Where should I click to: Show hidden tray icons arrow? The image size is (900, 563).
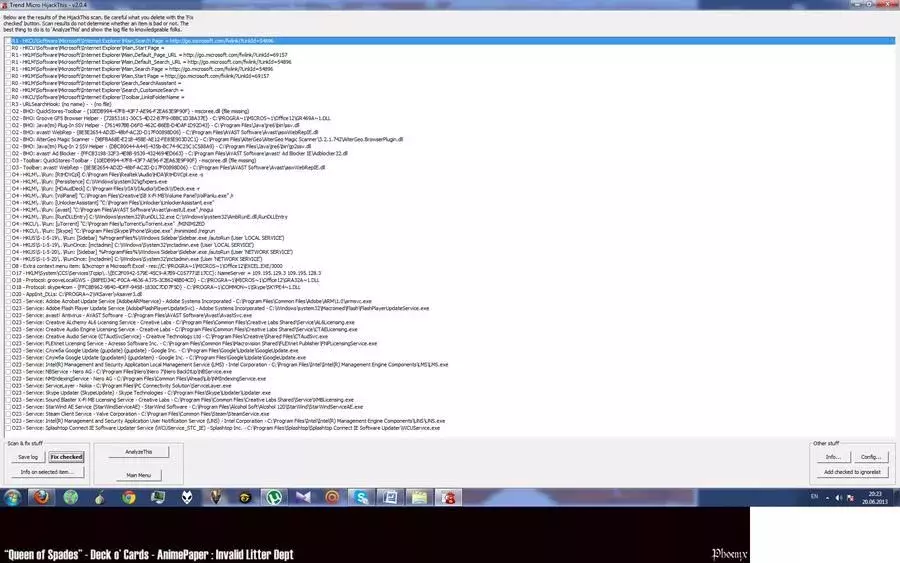tap(827, 498)
